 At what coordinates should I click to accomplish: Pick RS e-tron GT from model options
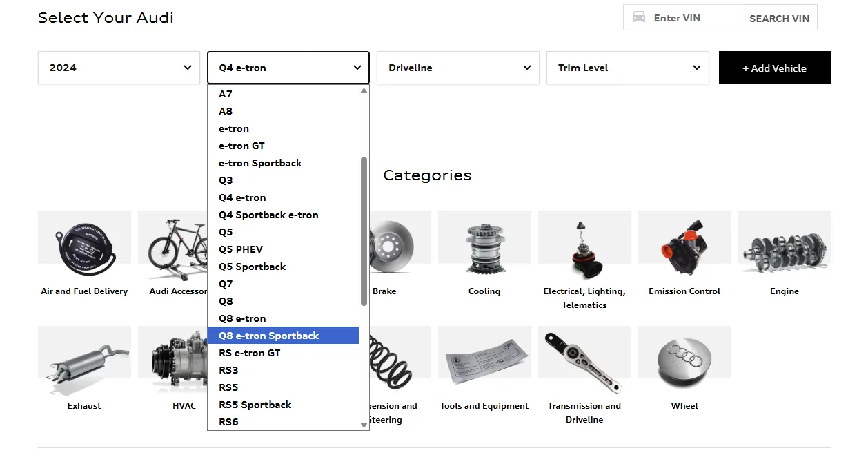pos(250,353)
